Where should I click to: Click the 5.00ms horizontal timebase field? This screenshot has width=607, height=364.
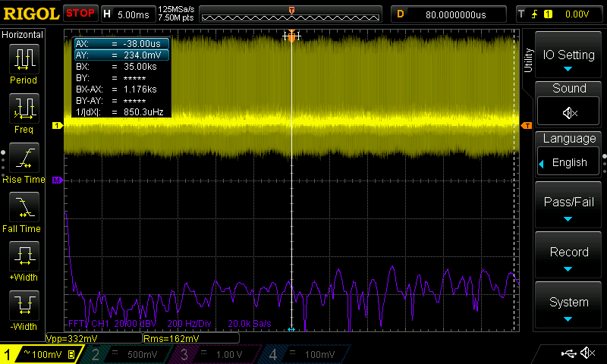point(134,14)
